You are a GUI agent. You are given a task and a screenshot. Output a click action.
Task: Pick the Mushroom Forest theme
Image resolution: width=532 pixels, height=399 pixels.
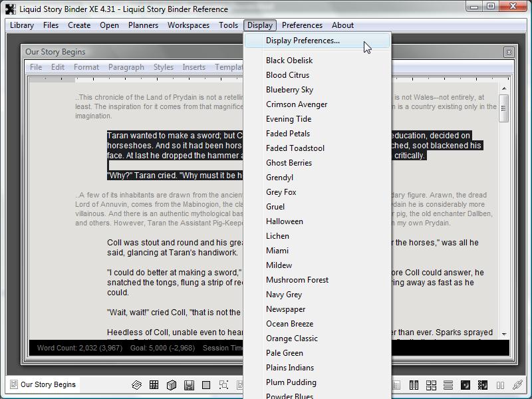click(x=297, y=280)
